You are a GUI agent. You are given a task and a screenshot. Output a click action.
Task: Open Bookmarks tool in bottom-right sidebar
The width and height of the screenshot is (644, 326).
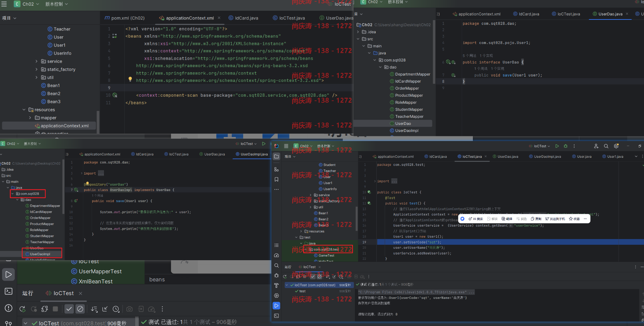pyautogui.click(x=276, y=180)
